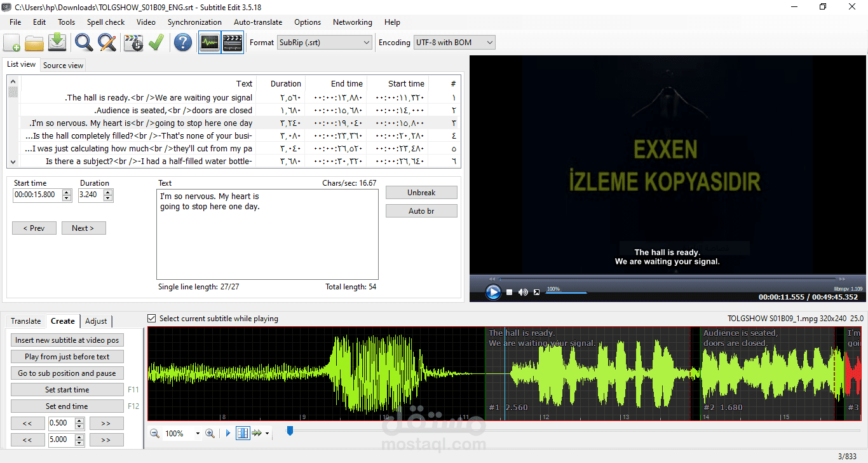Toggle waveform display toolbar icon
868x463 pixels.
[x=210, y=43]
